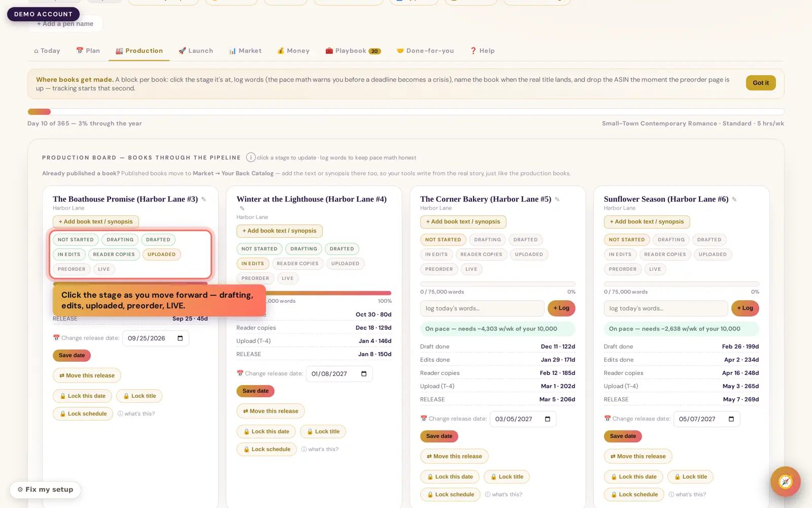Mark Sunflower Season as Live
The width and height of the screenshot is (812, 508).
(x=655, y=269)
